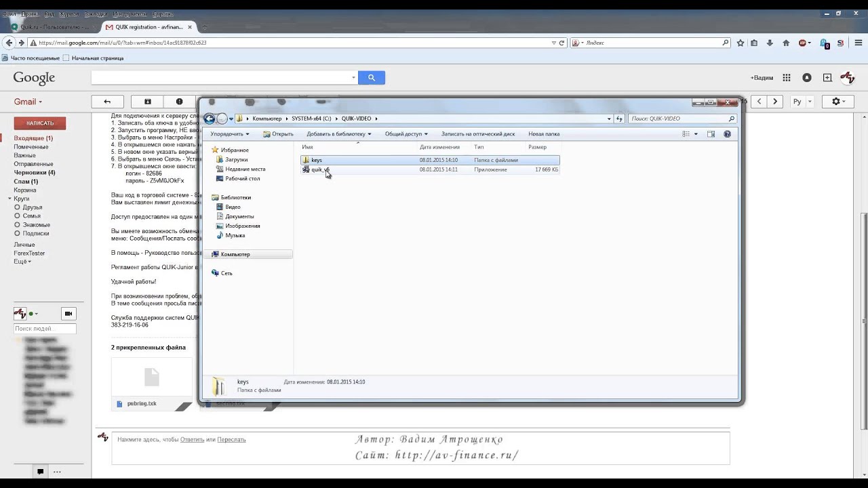Screen dimensions: 868x488
Task: Reload the page in Firefox
Action: pos(561,43)
